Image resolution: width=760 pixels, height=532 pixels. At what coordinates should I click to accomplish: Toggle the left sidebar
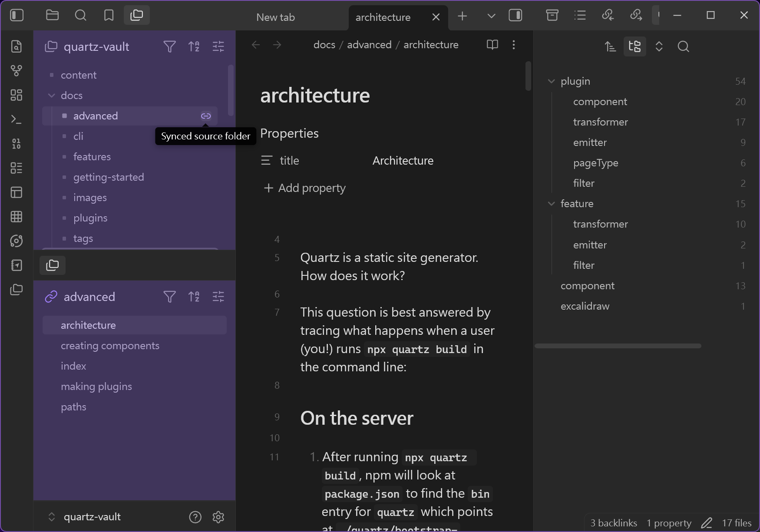coord(17,16)
